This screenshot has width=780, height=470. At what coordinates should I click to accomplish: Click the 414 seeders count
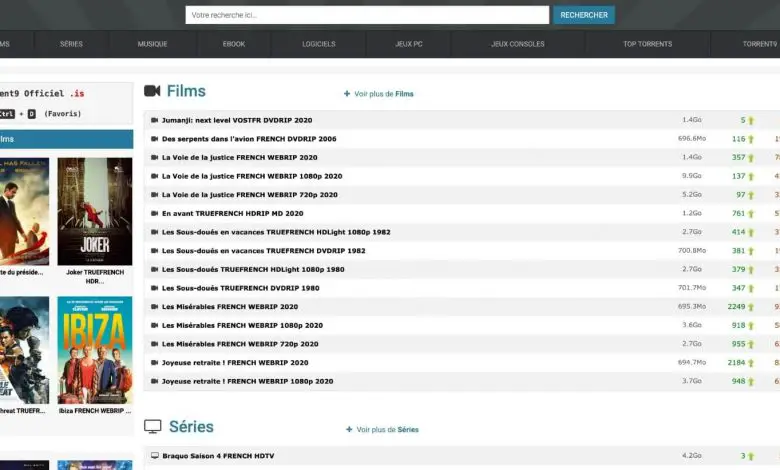coord(739,232)
